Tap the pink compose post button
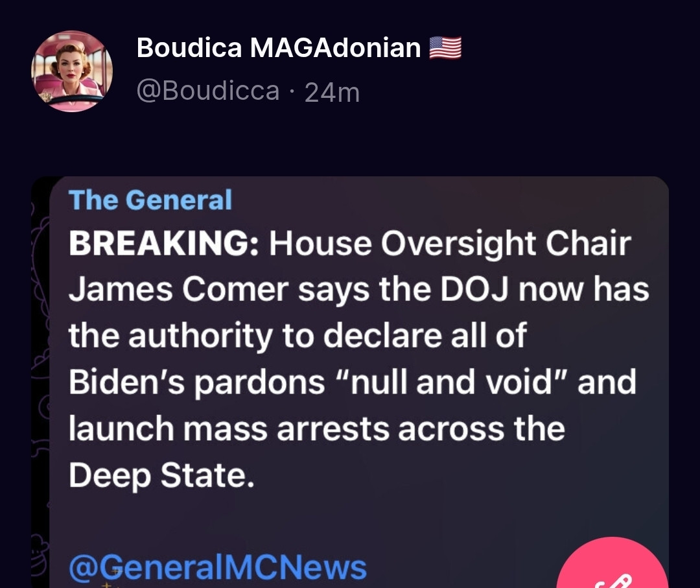Screen dimensions: 700x588 click(612, 563)
